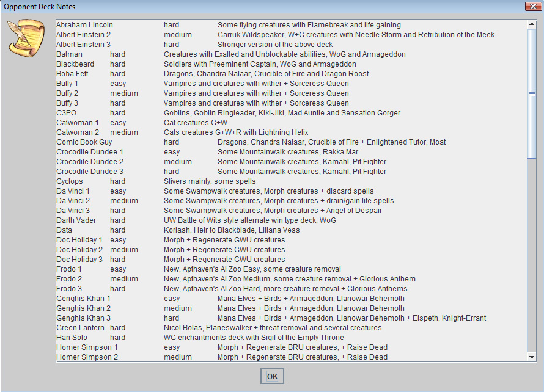Click the Doc Holiday 2 row
This screenshot has height=392, width=544.
pyautogui.click(x=79, y=250)
